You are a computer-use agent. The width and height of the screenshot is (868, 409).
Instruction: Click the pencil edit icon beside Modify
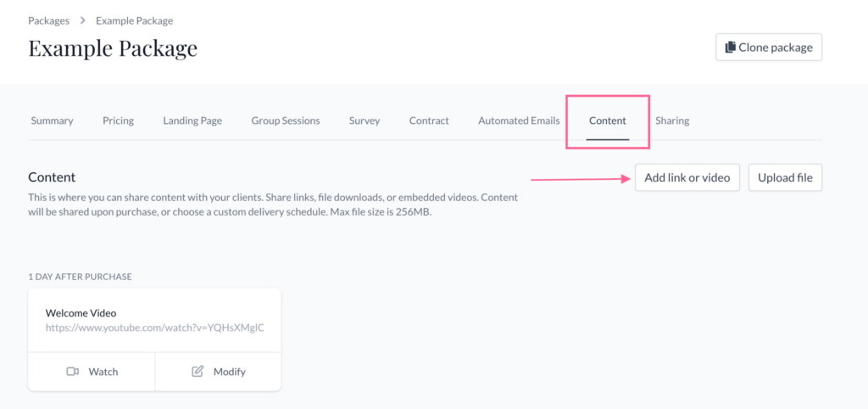pos(198,372)
